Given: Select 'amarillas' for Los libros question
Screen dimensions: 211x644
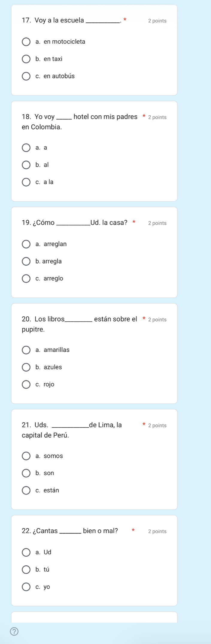Looking at the screenshot, I should click(26, 350).
